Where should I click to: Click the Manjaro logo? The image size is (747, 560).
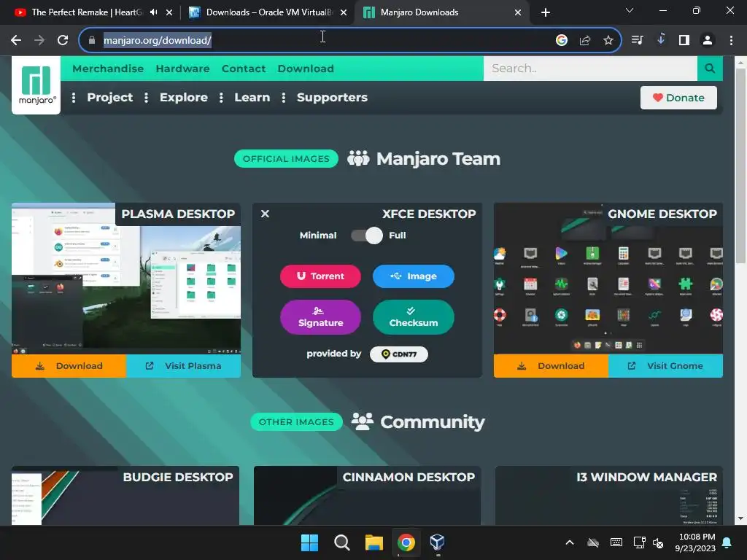tap(36, 85)
